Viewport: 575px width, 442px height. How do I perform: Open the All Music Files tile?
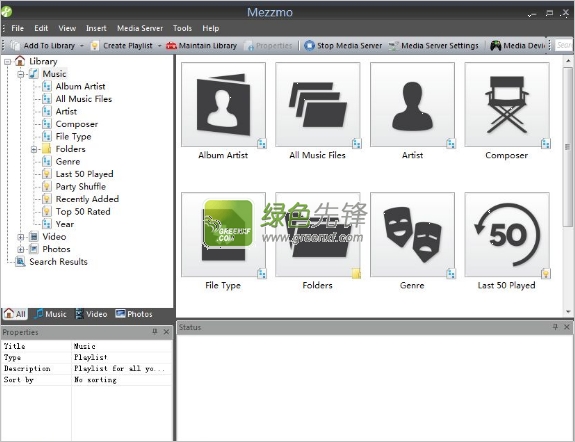point(318,105)
